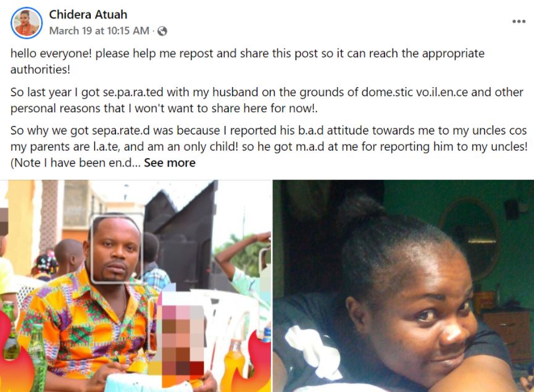Screen dimensions: 534x392
Task: Open the post options three-dot menu
Action: (519, 21)
